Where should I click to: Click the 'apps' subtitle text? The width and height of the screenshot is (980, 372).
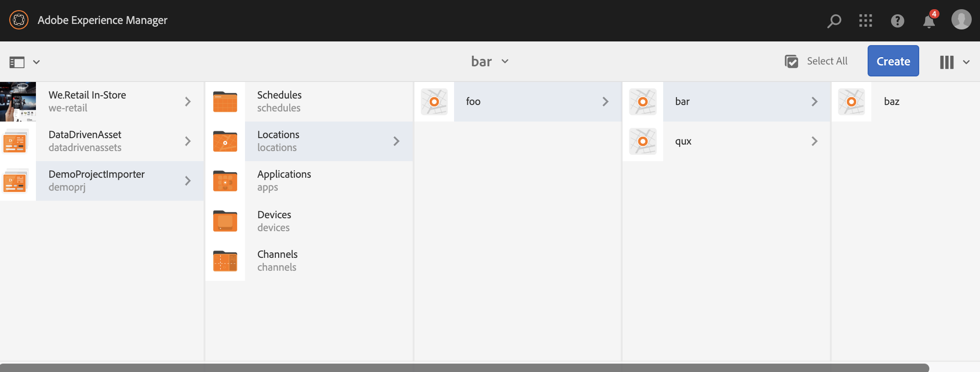[x=268, y=188]
